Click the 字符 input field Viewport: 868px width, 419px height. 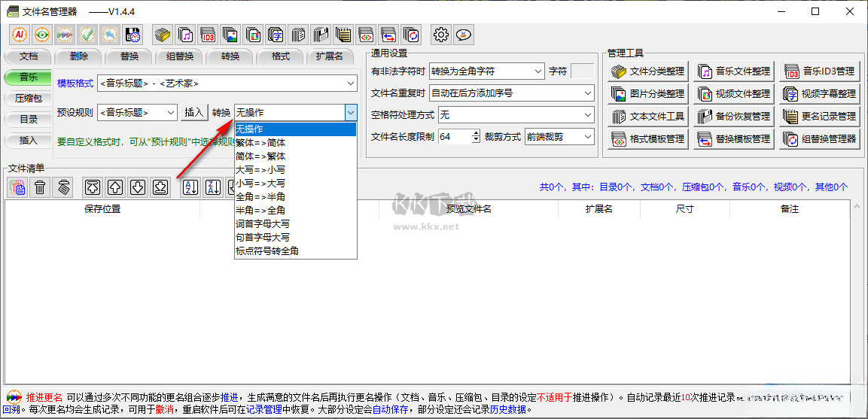click(x=582, y=71)
